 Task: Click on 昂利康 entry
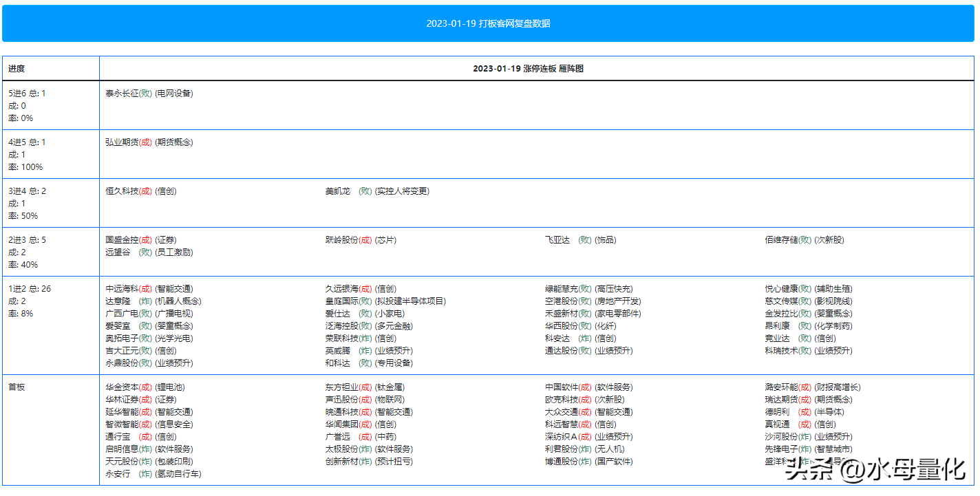777,326
